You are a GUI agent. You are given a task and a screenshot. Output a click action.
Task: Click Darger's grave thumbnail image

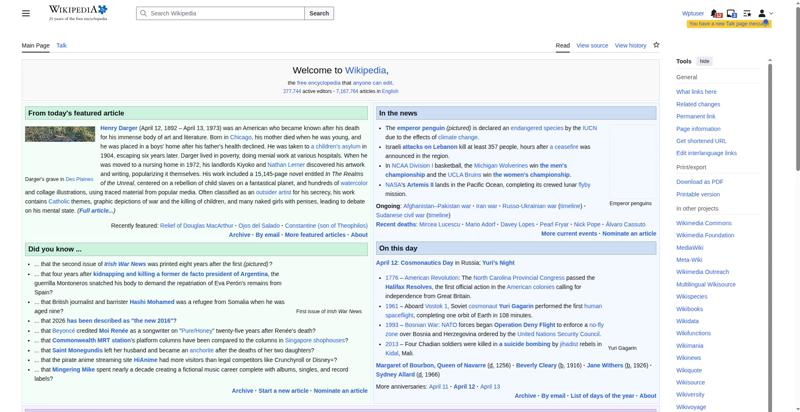click(60, 134)
